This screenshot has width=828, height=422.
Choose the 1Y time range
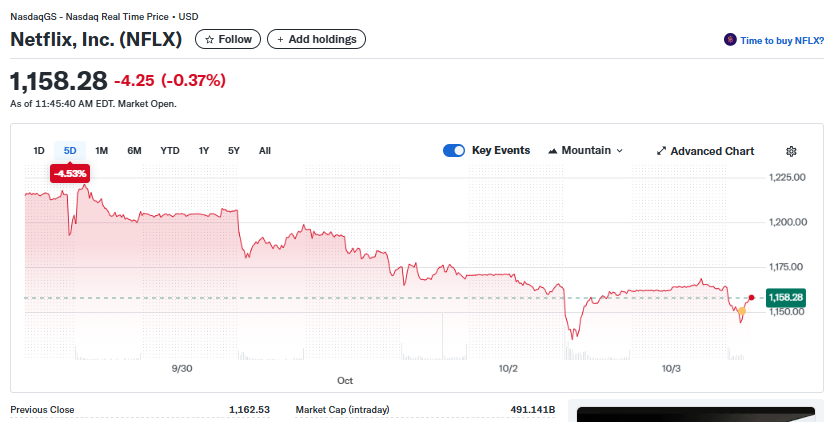point(204,151)
